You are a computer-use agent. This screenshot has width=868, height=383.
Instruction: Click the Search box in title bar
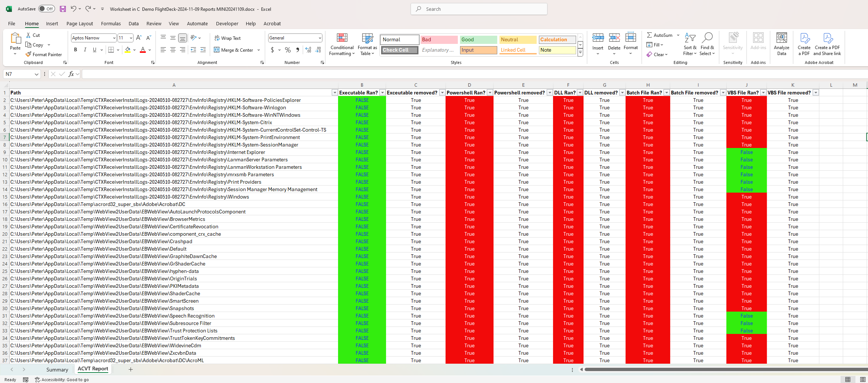tap(479, 9)
